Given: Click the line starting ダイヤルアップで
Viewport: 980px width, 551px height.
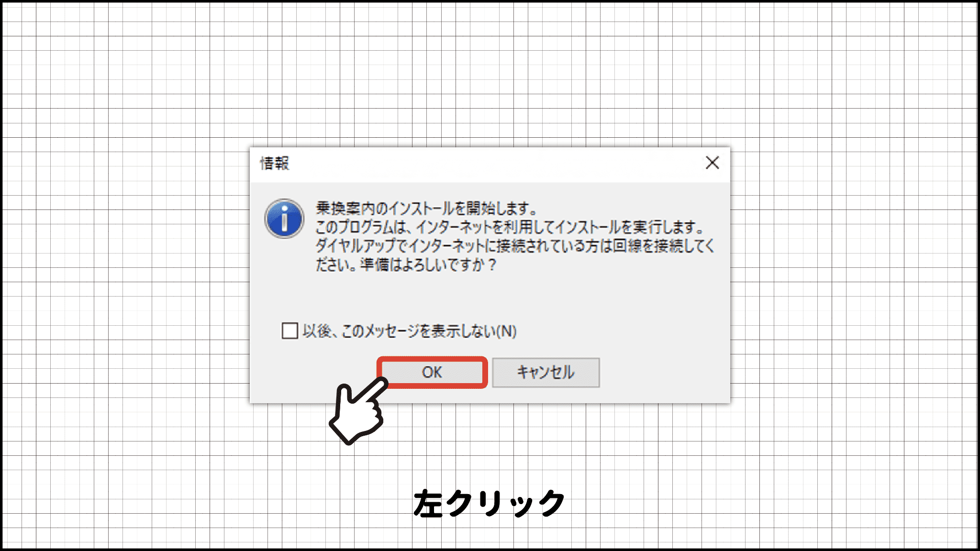Looking at the screenshot, I should click(x=515, y=246).
